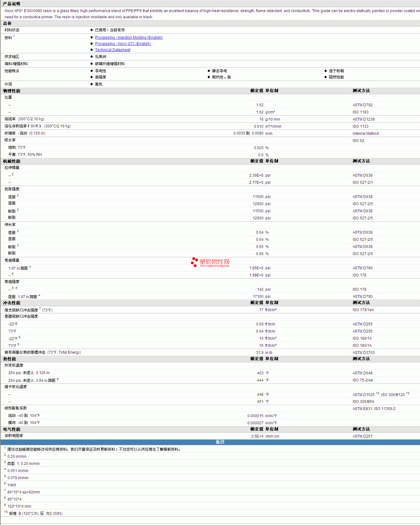This screenshot has height=525, width=420.
Task: Open the Processing - Injection Molding (English) link
Action: point(129,37)
